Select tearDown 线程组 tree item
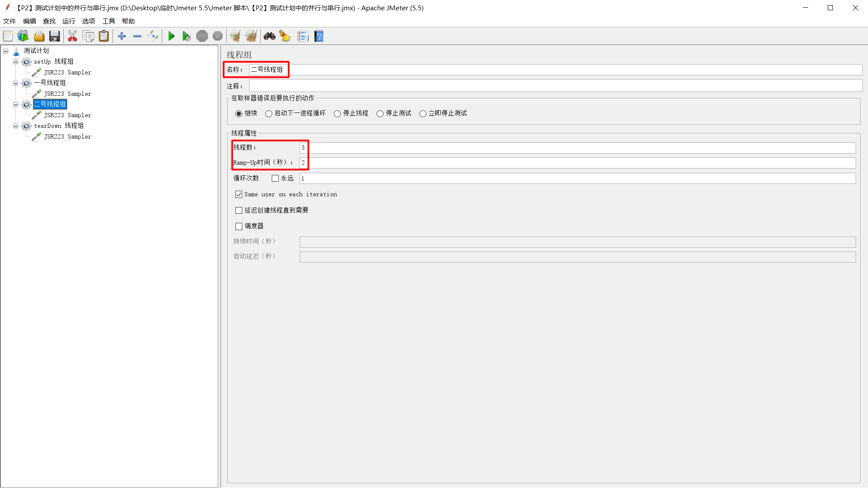Screen dimensions: 868x488 coord(59,126)
